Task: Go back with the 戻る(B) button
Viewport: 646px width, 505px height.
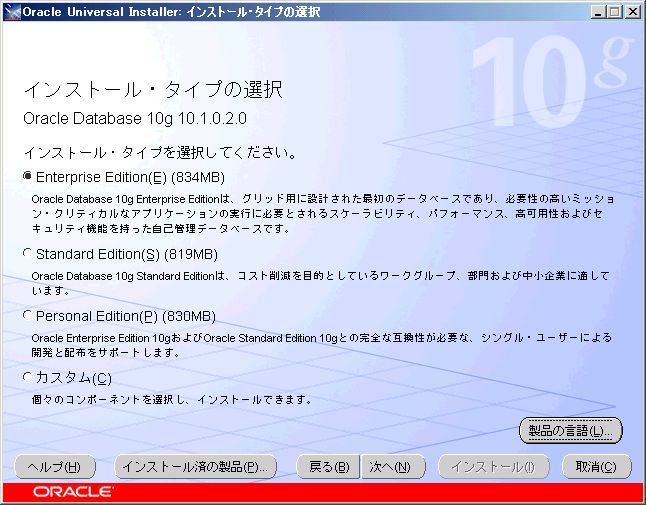Action: click(328, 467)
